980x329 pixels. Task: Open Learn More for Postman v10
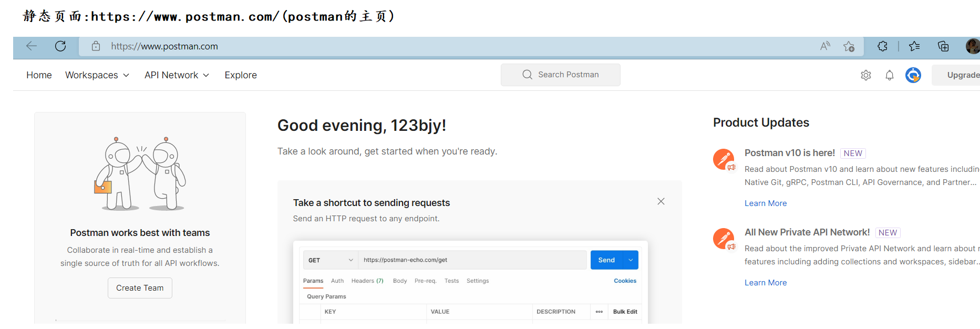tap(766, 203)
